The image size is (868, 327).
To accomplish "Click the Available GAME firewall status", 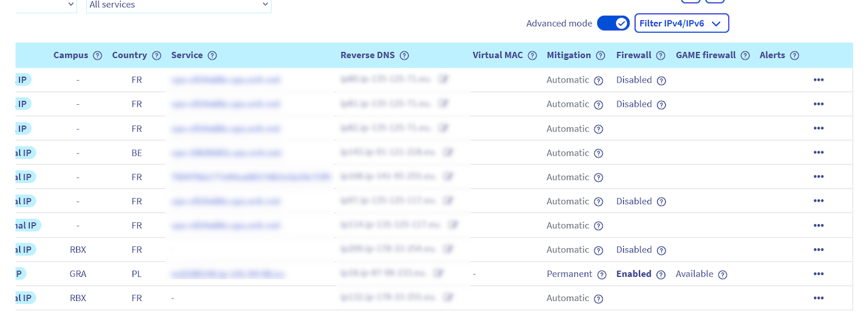I will pos(694,274).
